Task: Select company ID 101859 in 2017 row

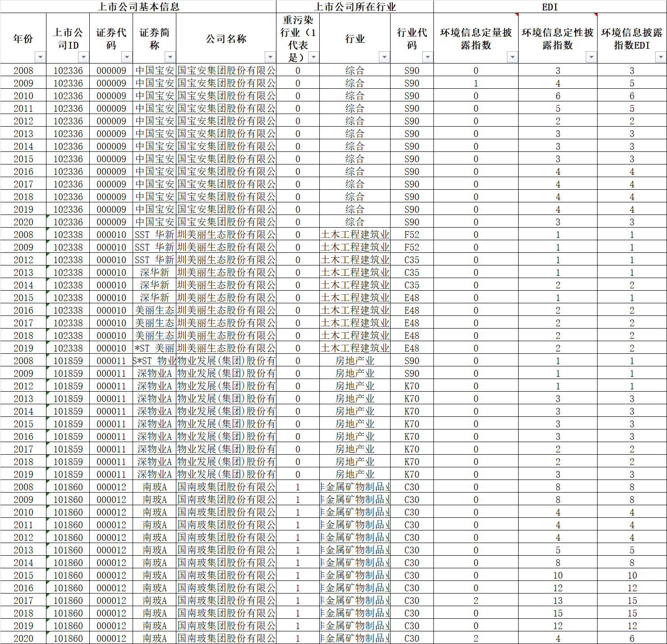Action: tap(68, 449)
